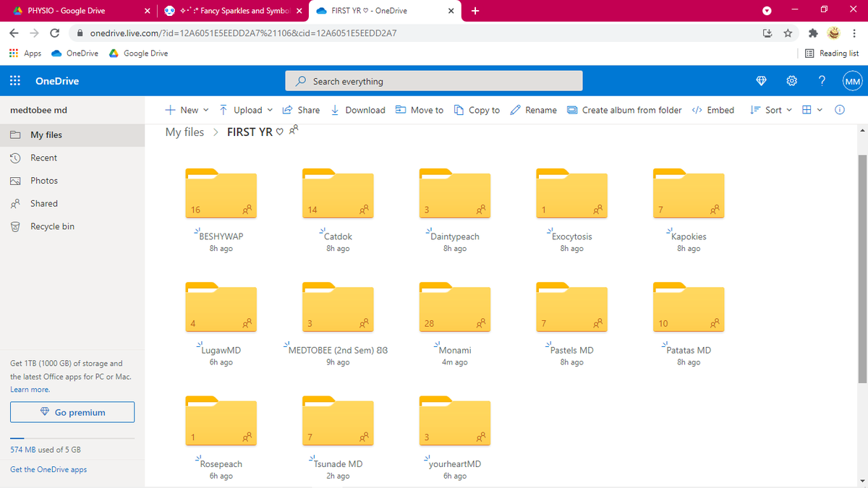868x488 pixels.
Task: Rename the folder via toolbar
Action: (x=534, y=110)
